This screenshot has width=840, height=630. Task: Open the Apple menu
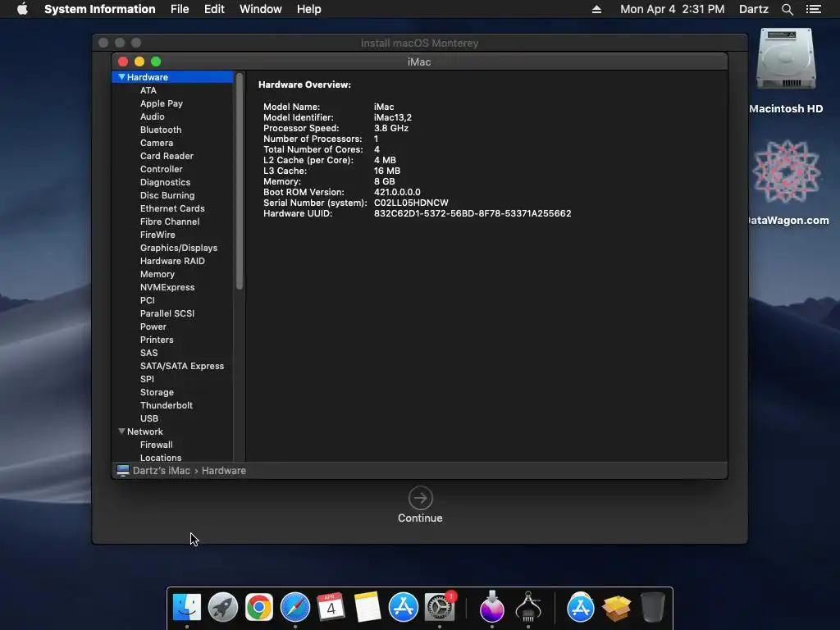point(22,9)
